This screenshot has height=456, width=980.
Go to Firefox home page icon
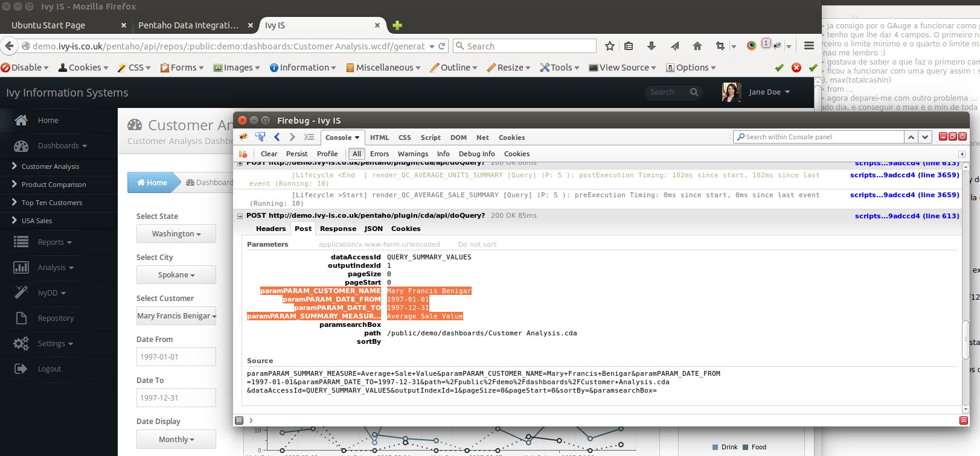click(697, 46)
